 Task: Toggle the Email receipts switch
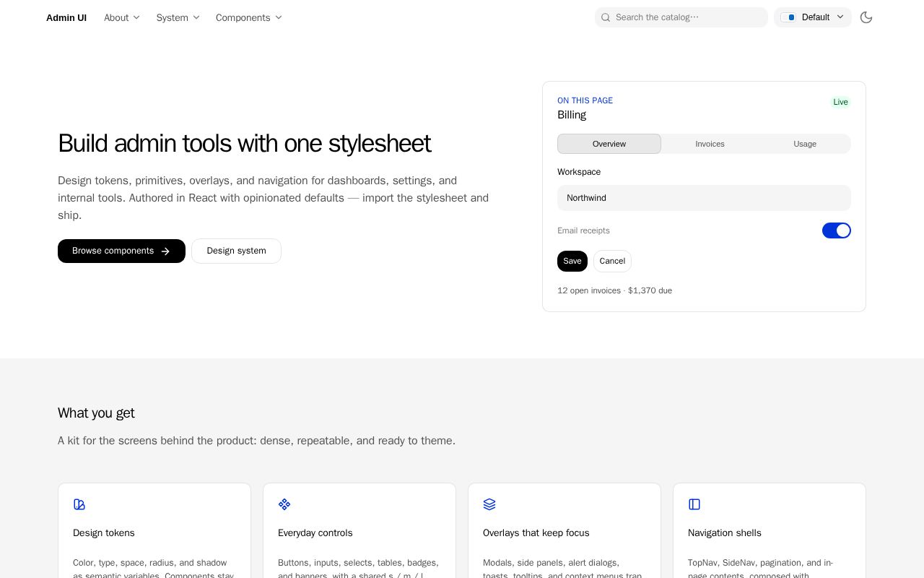[837, 230]
